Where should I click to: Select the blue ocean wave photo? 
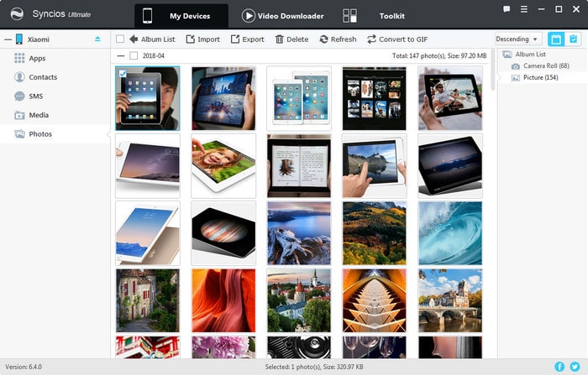[x=450, y=233]
